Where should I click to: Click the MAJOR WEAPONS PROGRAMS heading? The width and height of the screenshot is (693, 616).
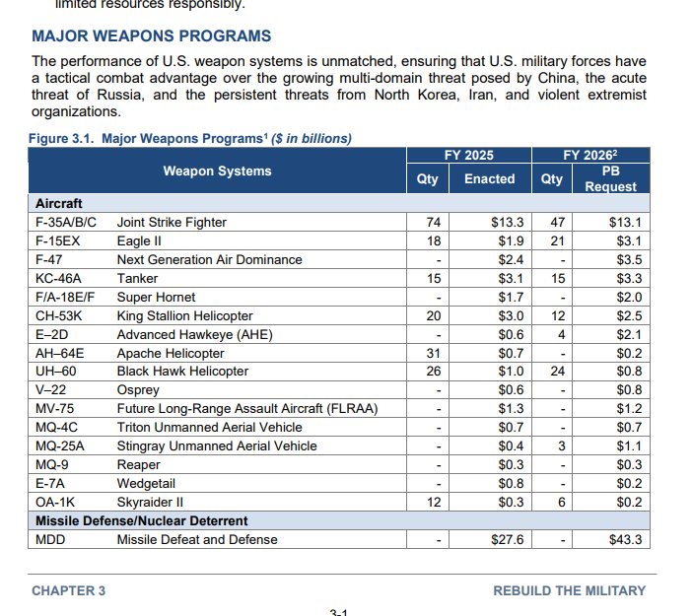click(x=151, y=35)
